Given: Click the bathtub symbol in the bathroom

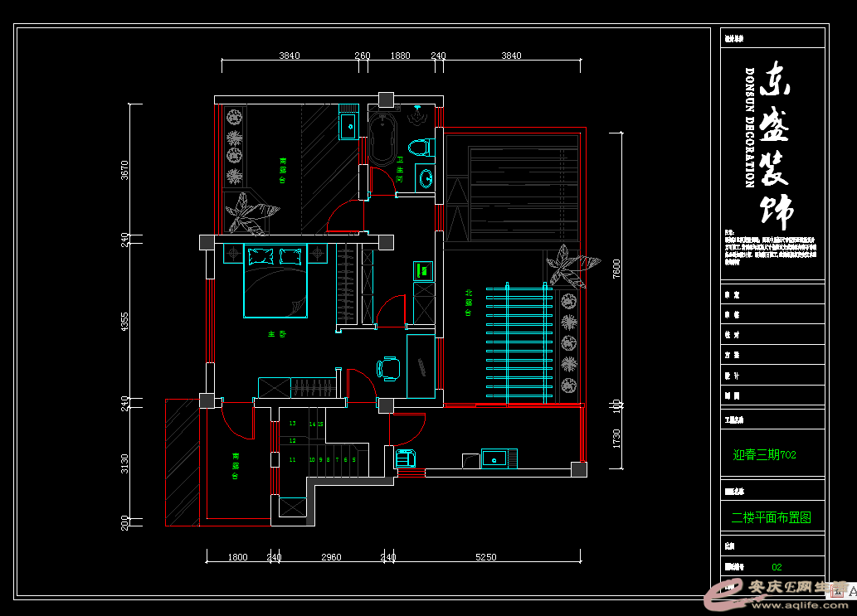Looking at the screenshot, I should click(382, 139).
